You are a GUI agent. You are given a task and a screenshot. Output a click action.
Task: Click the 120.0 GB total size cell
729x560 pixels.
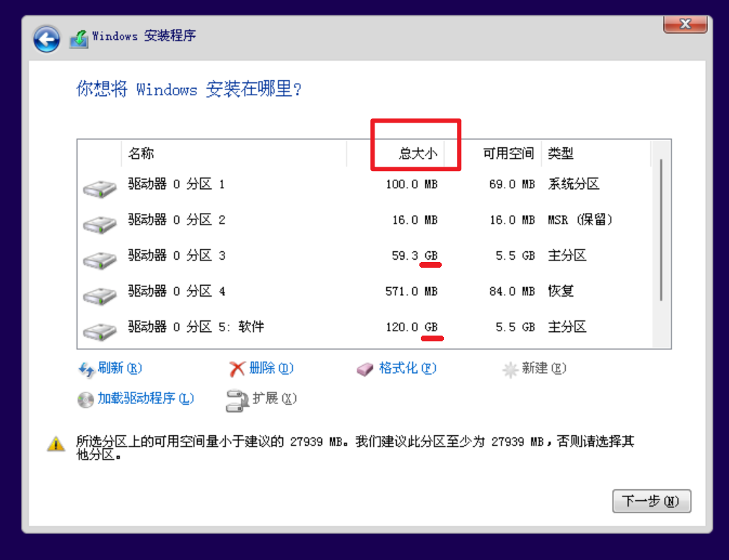click(x=411, y=327)
